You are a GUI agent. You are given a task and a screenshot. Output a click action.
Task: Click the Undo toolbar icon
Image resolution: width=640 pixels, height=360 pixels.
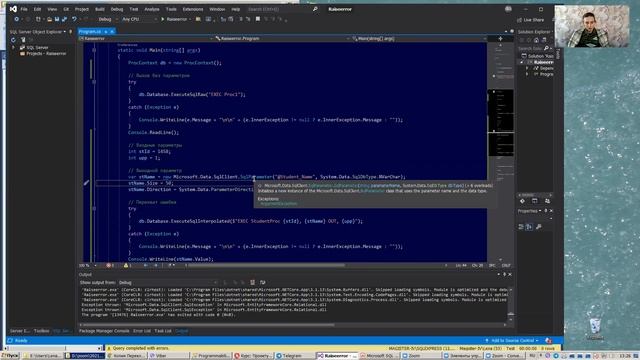tap(74, 19)
